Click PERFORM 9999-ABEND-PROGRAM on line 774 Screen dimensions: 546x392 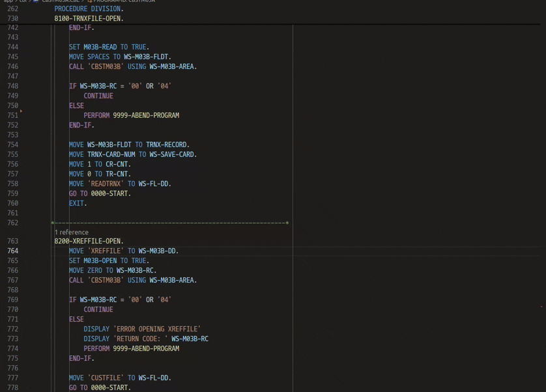pos(131,348)
